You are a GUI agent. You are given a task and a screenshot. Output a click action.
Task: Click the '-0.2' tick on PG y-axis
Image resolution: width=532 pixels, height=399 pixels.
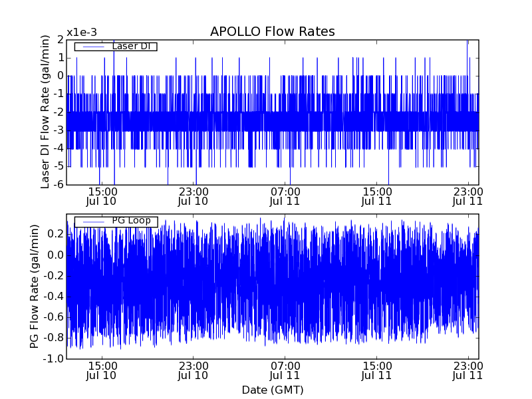[x=53, y=276]
